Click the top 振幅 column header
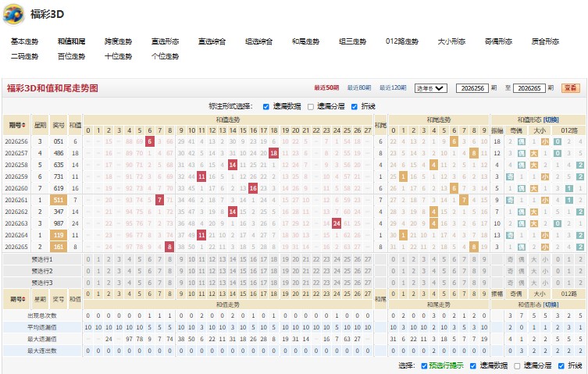The height and width of the screenshot is (374, 588). pyautogui.click(x=497, y=130)
